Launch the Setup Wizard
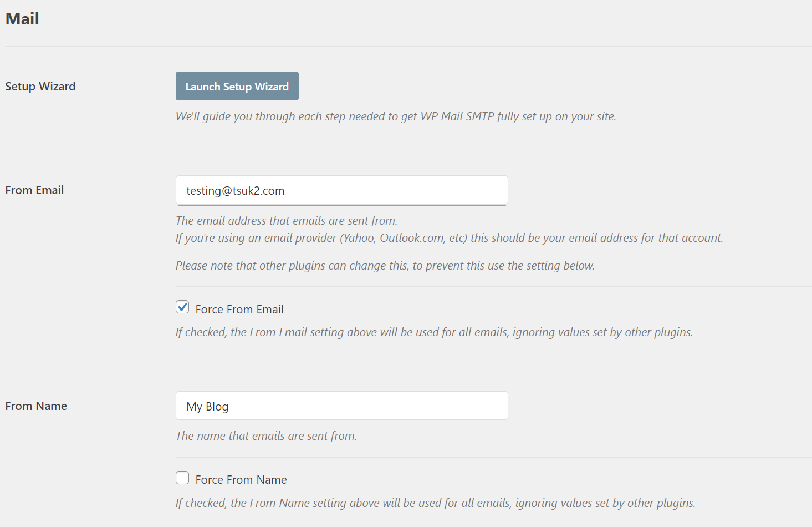This screenshot has width=812, height=527. (237, 86)
